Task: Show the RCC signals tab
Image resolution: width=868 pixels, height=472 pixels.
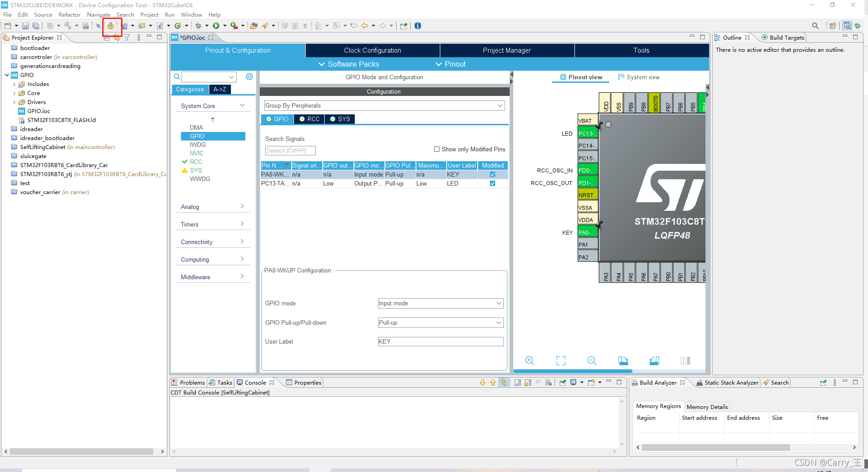Action: click(309, 119)
